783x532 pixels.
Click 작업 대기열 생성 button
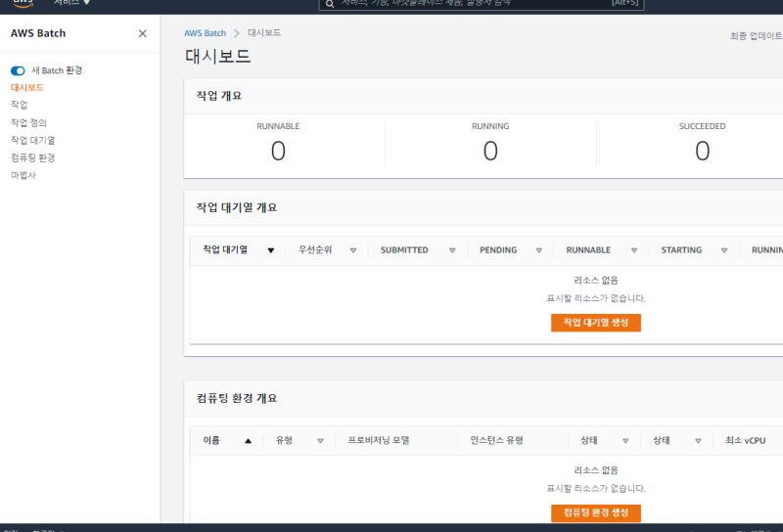pos(596,323)
